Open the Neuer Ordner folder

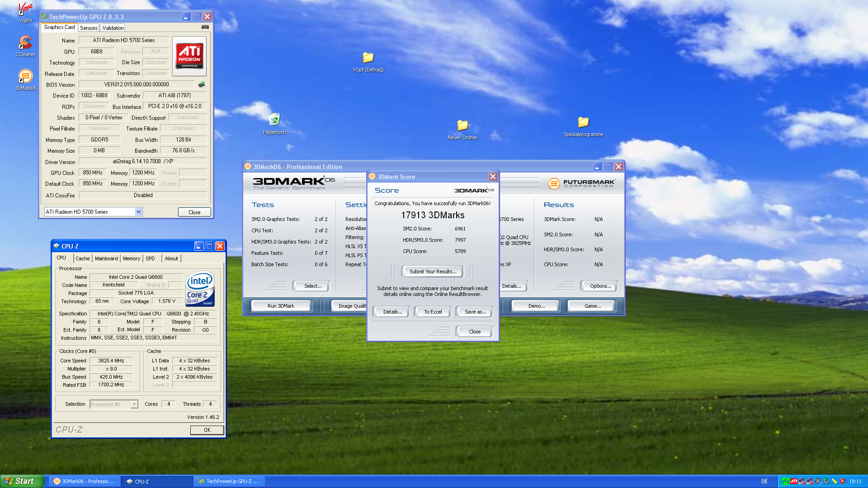tap(462, 126)
